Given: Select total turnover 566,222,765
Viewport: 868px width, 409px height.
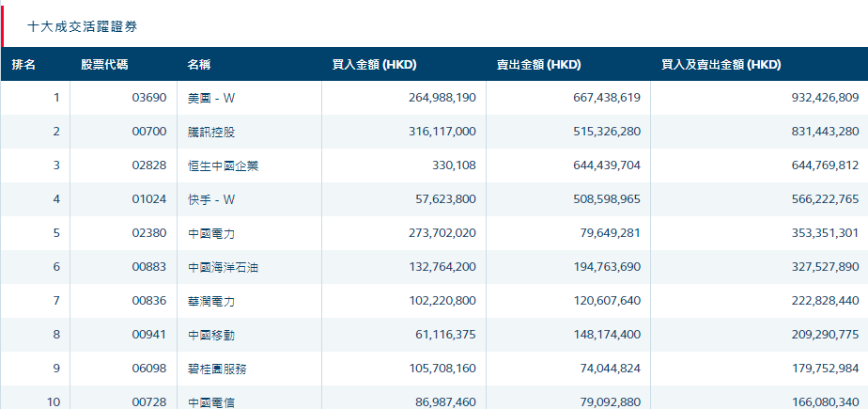Looking at the screenshot, I should coord(826,199).
